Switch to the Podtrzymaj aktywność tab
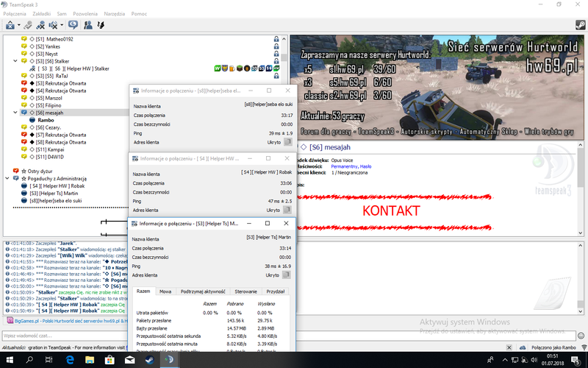 coord(203,291)
